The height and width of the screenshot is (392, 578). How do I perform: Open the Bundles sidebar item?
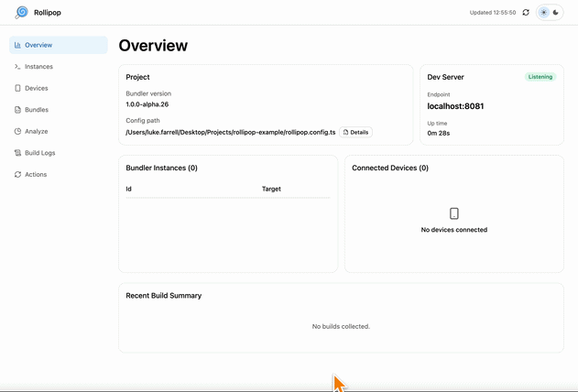click(x=59, y=110)
